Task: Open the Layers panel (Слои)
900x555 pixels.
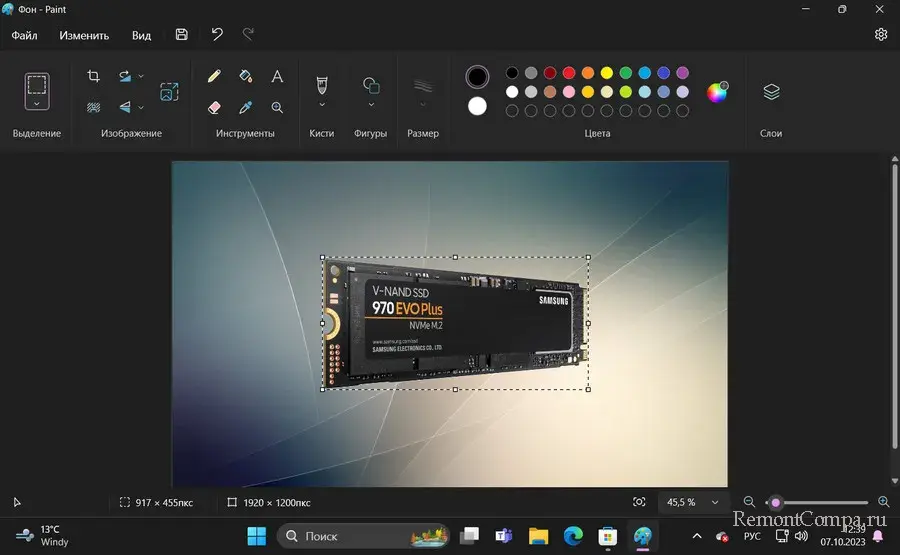Action: (x=771, y=92)
